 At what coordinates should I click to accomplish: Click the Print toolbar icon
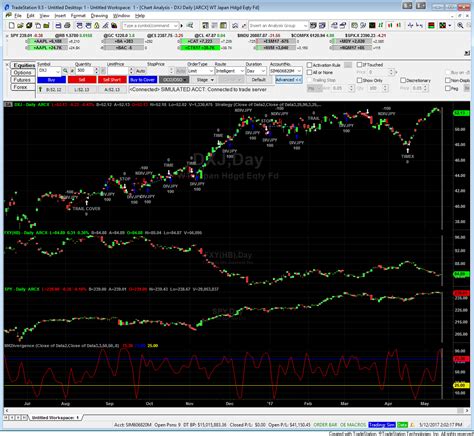67,25
